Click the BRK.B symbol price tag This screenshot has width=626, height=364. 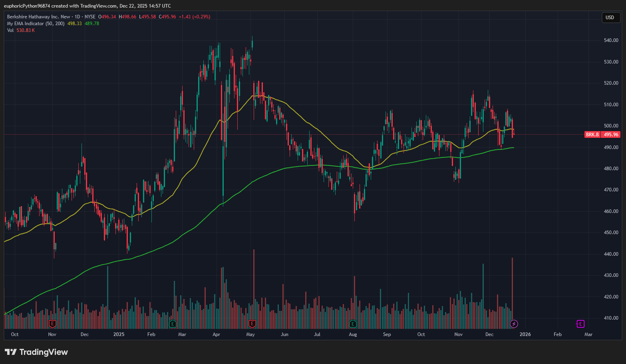click(592, 135)
